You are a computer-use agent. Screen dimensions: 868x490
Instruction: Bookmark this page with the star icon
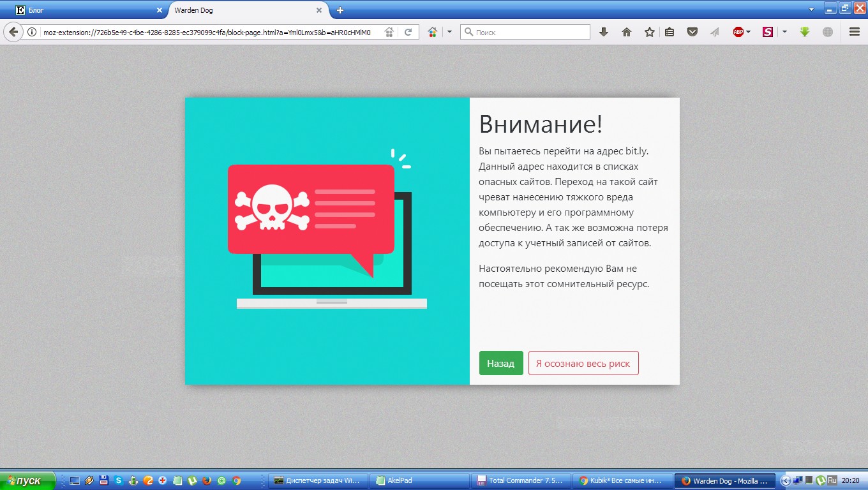point(649,32)
